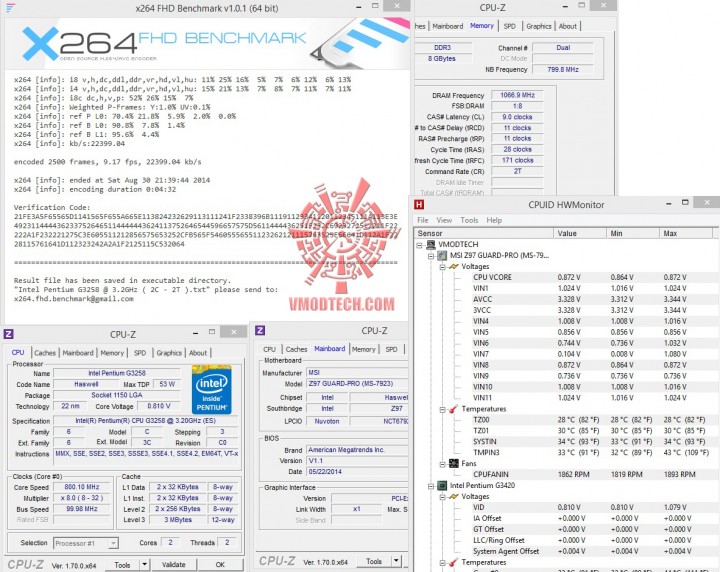Click the MSI Z97 GUARD-PRO motherboard icon
Screen dimensions: 720x572
pos(442,255)
